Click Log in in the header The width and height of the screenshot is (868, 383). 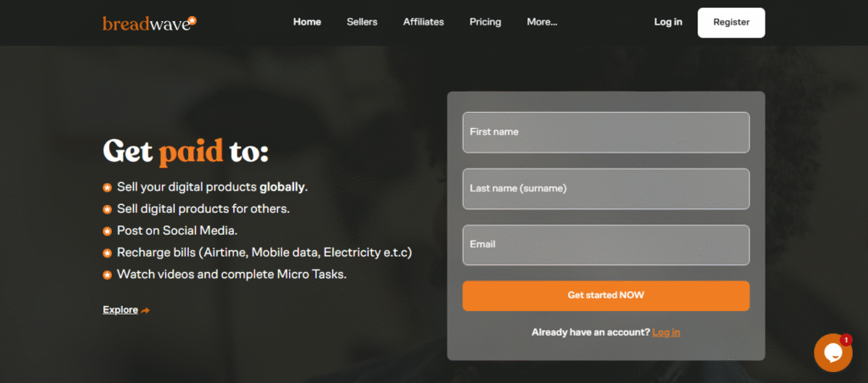tap(668, 22)
